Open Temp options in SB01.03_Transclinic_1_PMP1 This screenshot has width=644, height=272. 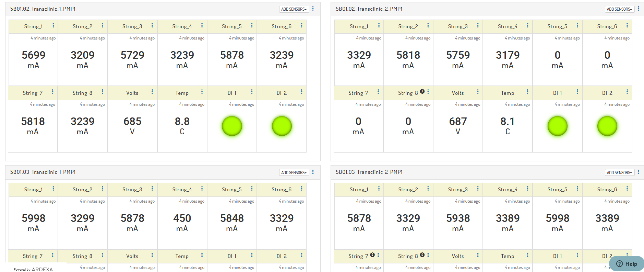click(202, 255)
